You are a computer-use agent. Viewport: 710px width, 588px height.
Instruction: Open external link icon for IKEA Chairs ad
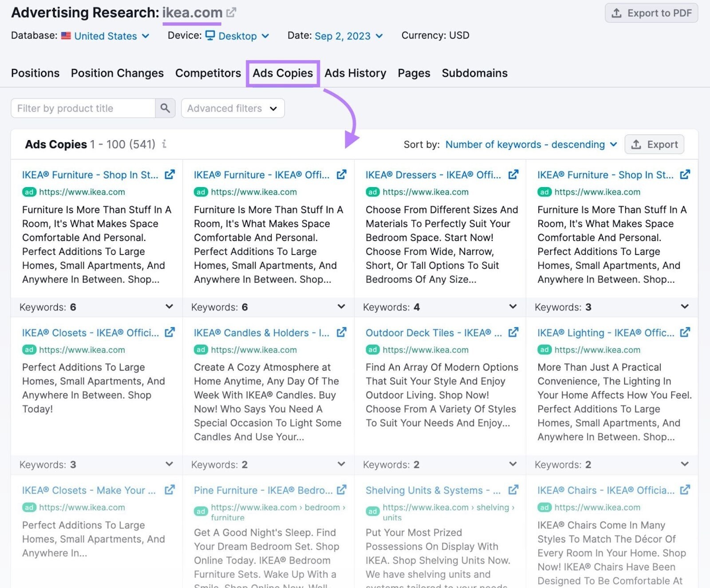pos(685,490)
